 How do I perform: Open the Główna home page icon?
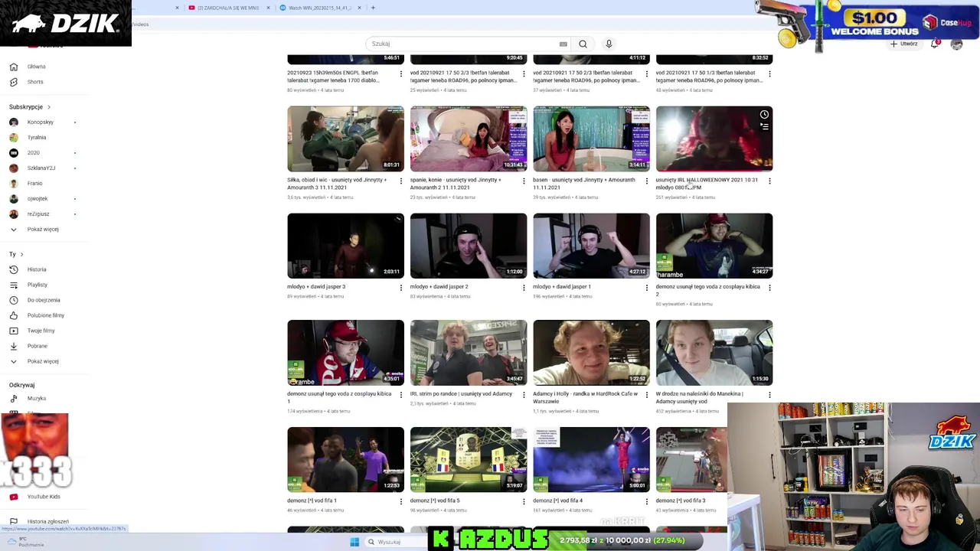pyautogui.click(x=13, y=67)
